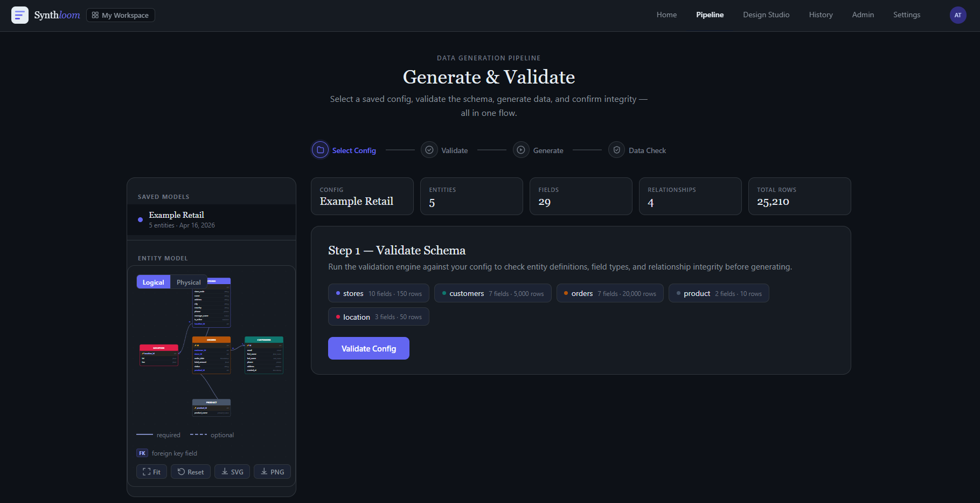
Task: Select the orange ORDERS table in diagram
Action: [212, 355]
